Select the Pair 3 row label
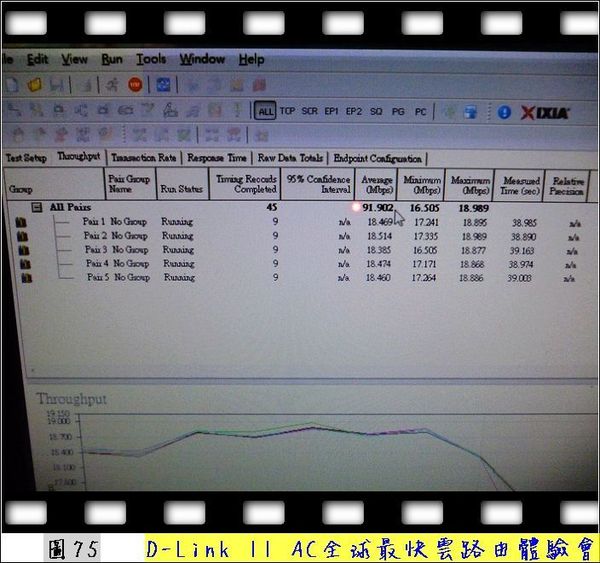 (96, 250)
